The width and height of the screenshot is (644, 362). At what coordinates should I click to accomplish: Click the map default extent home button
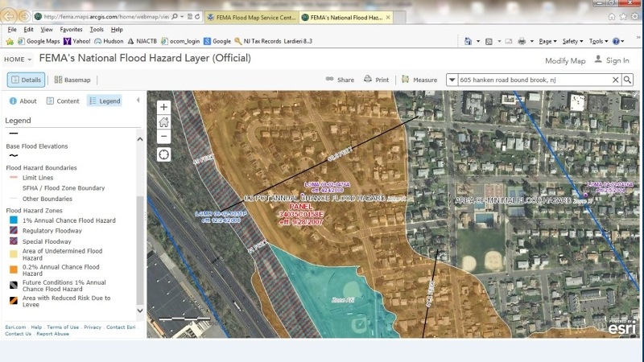(163, 122)
